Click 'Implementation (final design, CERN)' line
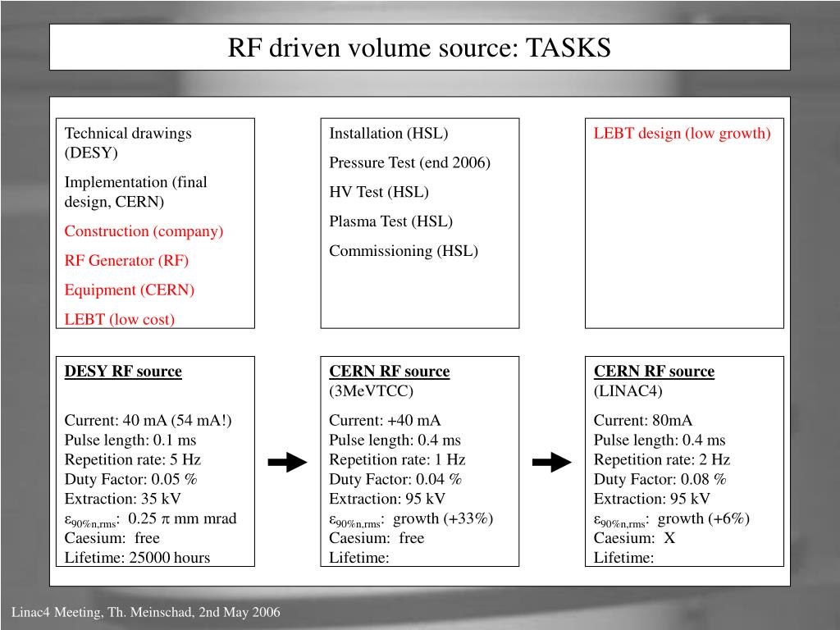 [135, 192]
